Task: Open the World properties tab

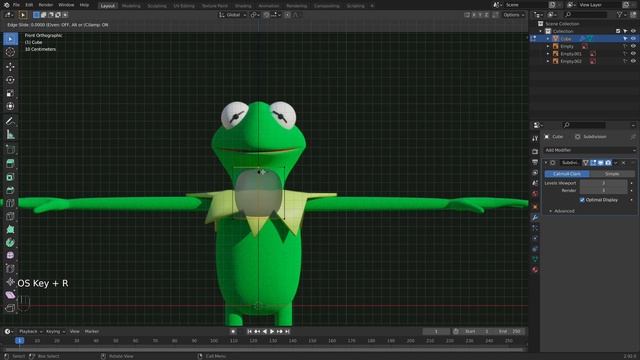Action: coord(535,193)
